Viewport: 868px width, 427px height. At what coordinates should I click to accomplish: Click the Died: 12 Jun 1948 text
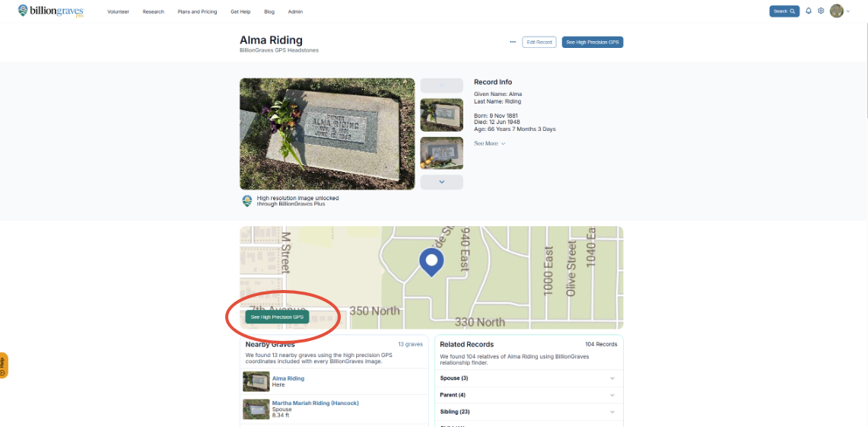tap(498, 123)
